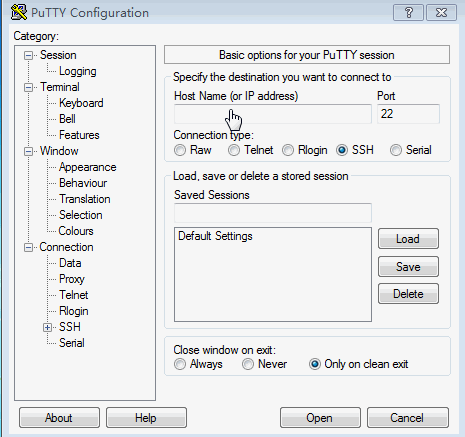Select the Telnet connection type radio
The height and width of the screenshot is (437, 465).
click(x=234, y=150)
